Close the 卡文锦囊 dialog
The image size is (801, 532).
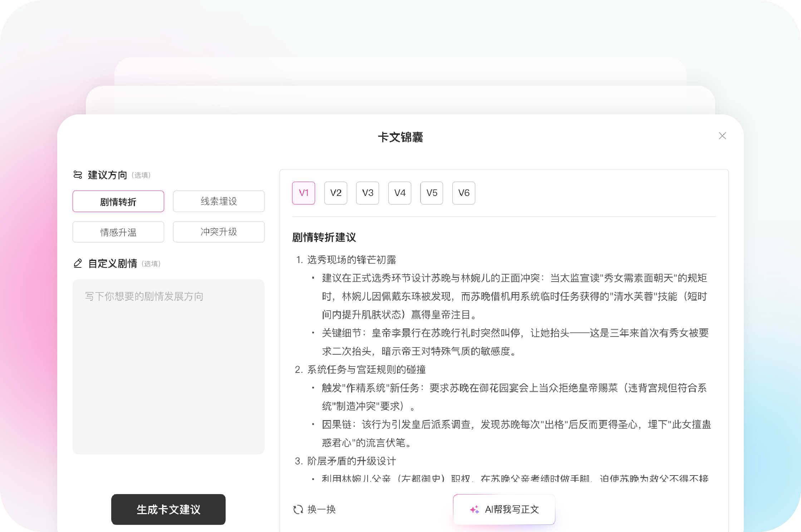722,136
